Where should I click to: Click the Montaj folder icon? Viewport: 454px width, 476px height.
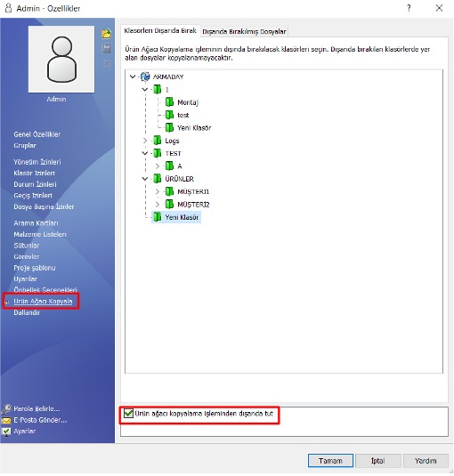pyautogui.click(x=169, y=102)
